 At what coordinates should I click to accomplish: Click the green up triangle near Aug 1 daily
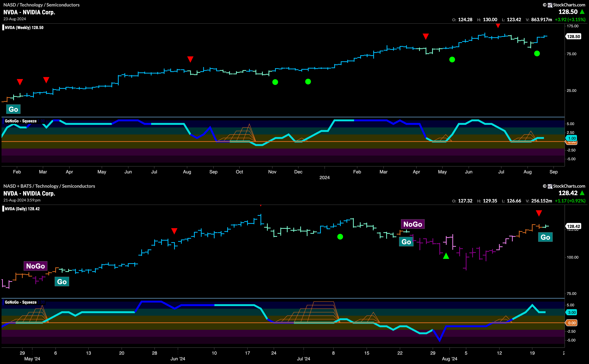(446, 256)
